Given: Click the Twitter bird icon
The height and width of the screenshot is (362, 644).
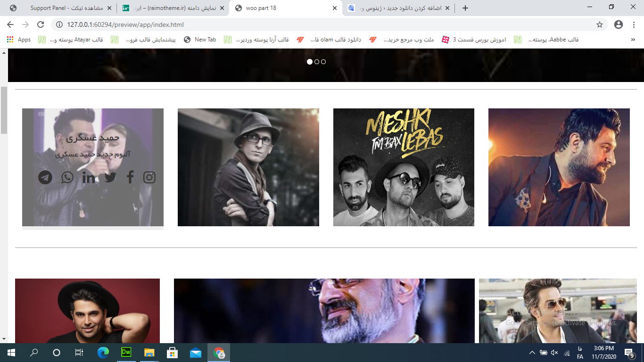Looking at the screenshot, I should 110,177.
